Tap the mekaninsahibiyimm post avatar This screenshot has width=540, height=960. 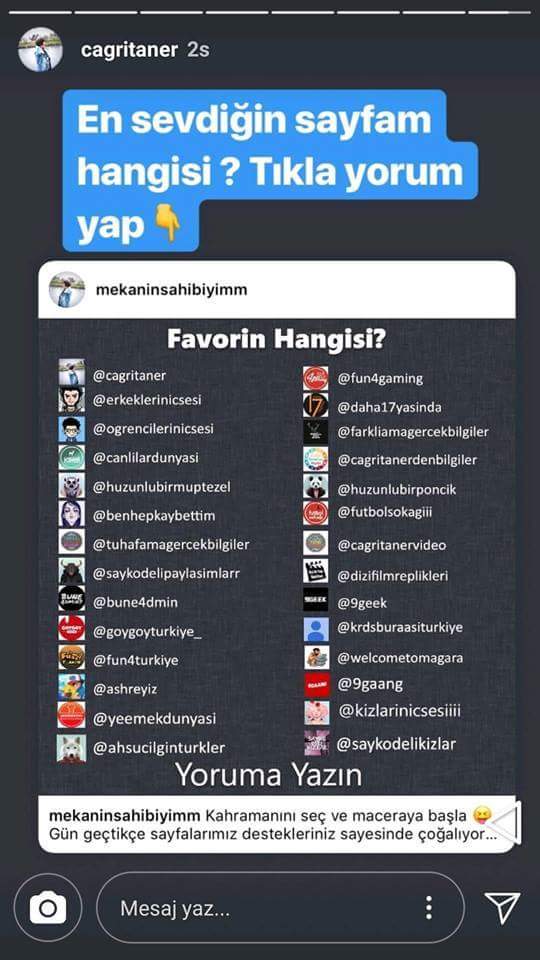coord(67,290)
